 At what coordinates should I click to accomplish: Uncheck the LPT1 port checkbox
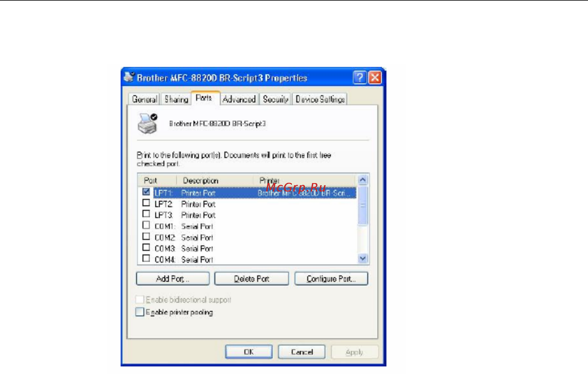click(146, 192)
